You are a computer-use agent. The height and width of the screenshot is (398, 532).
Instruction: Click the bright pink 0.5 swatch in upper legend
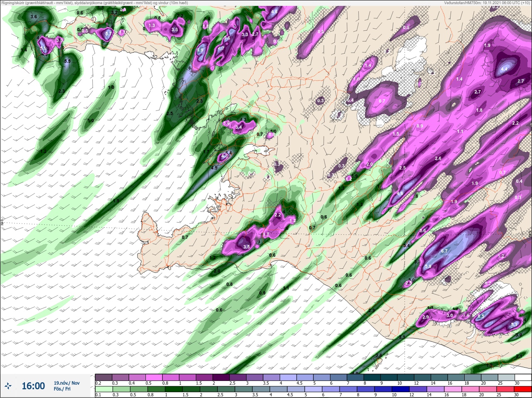(x=155, y=378)
